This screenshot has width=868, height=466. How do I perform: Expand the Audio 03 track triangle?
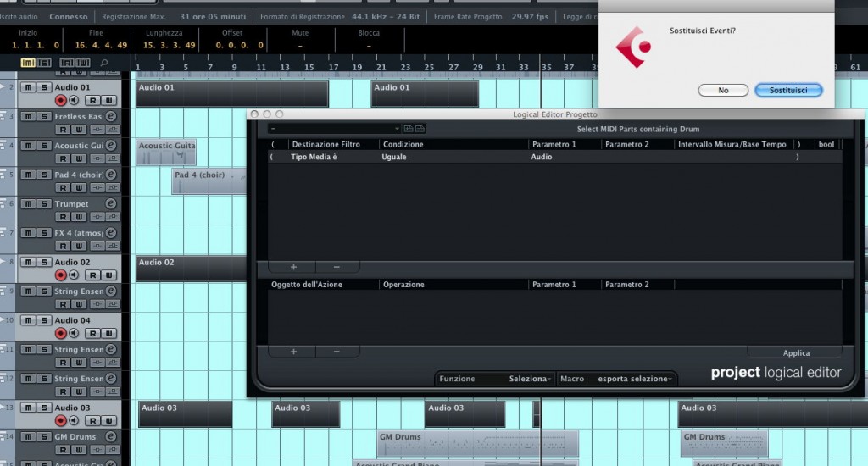(x=3, y=406)
